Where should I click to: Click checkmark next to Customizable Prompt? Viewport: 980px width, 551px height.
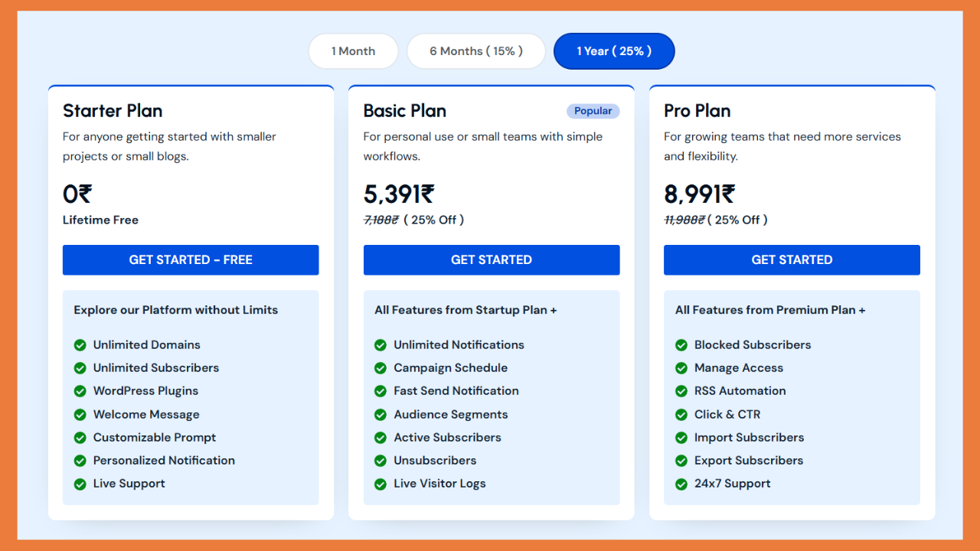click(80, 438)
